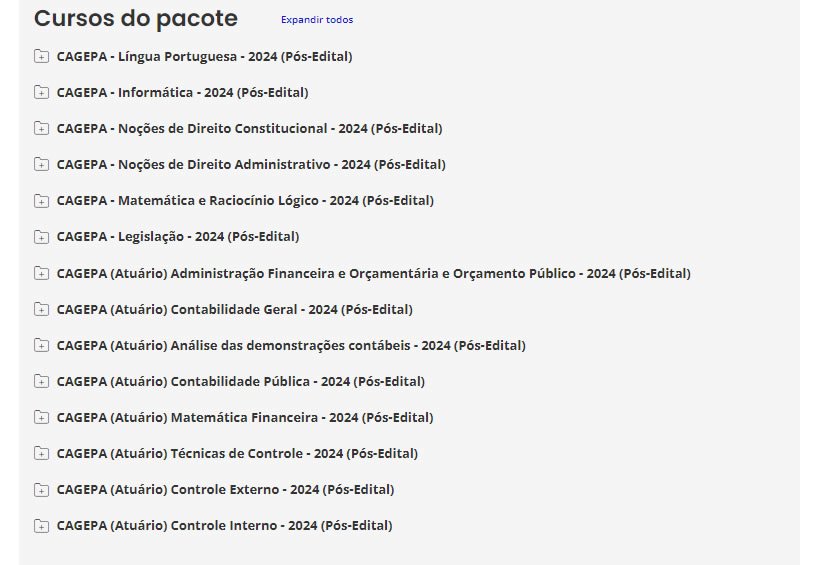Select the Controle Interno course title

pos(224,526)
